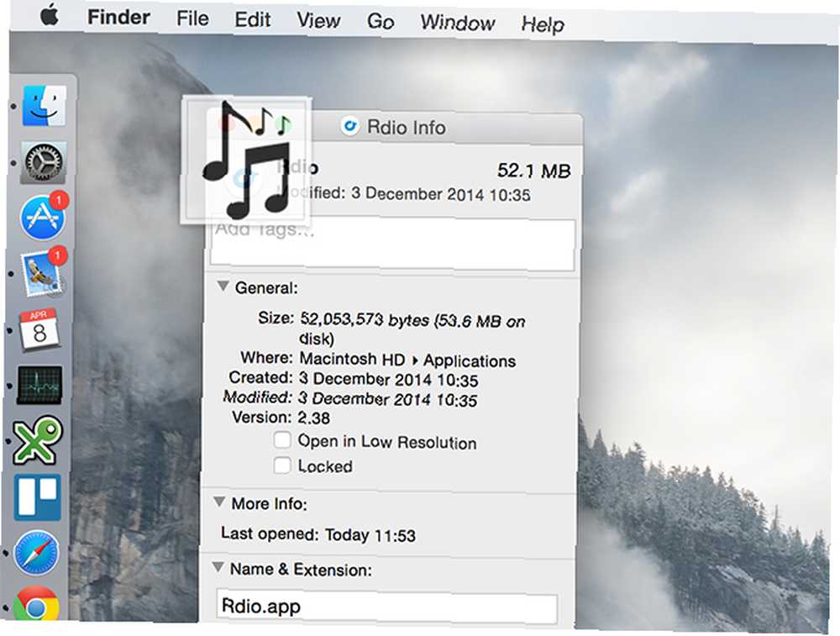Click the 52,053,573 bytes size value

[412, 329]
